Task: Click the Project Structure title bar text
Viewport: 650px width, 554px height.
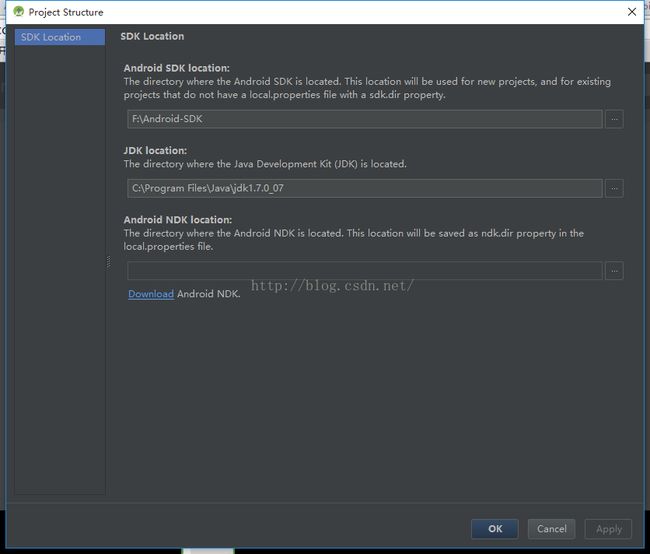Action: point(66,12)
